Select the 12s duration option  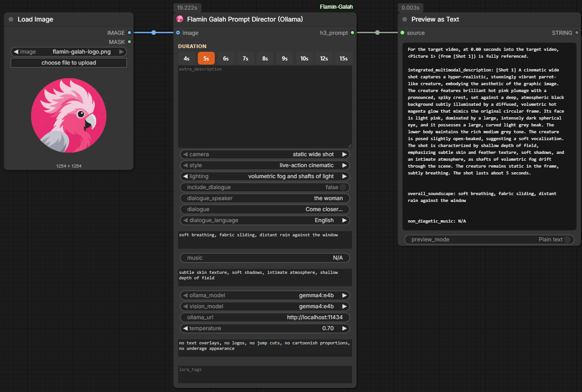324,58
